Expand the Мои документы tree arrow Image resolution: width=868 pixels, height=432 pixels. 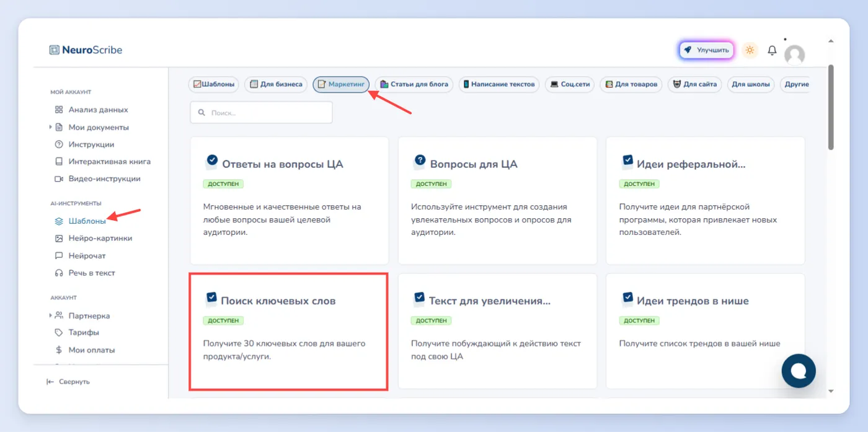pyautogui.click(x=50, y=127)
